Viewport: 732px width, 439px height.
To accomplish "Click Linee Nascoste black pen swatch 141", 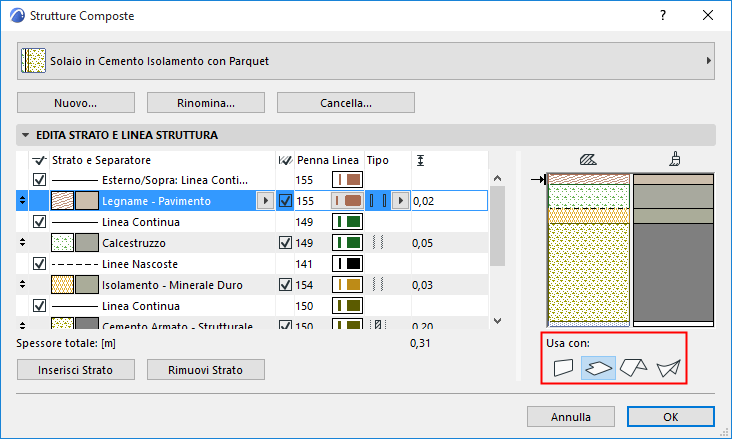I will coord(347,264).
